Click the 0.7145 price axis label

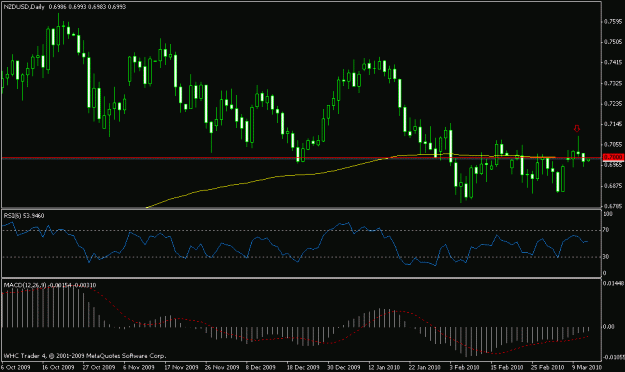(x=614, y=124)
